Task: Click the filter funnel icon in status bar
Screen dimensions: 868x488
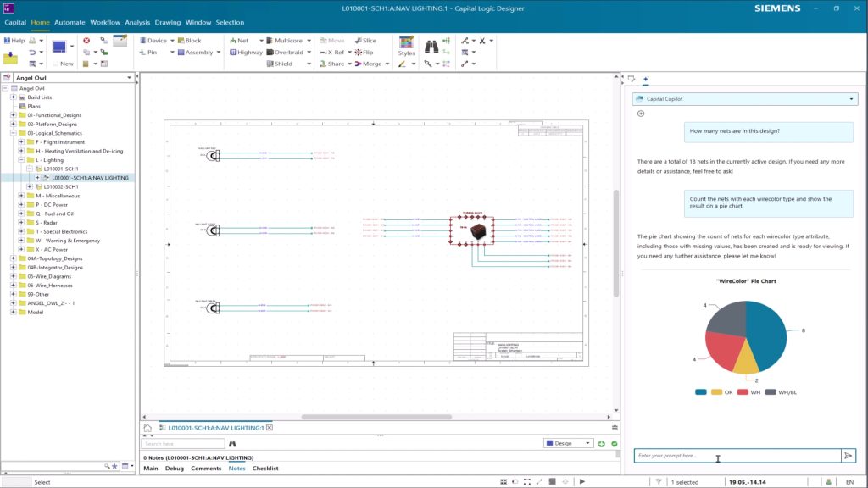Action: tap(658, 482)
